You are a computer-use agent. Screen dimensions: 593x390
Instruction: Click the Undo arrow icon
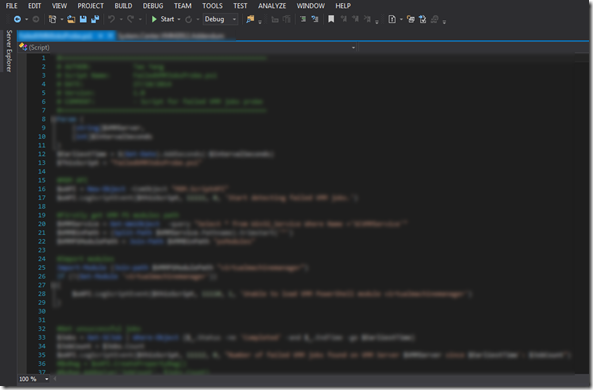pyautogui.click(x=111, y=19)
